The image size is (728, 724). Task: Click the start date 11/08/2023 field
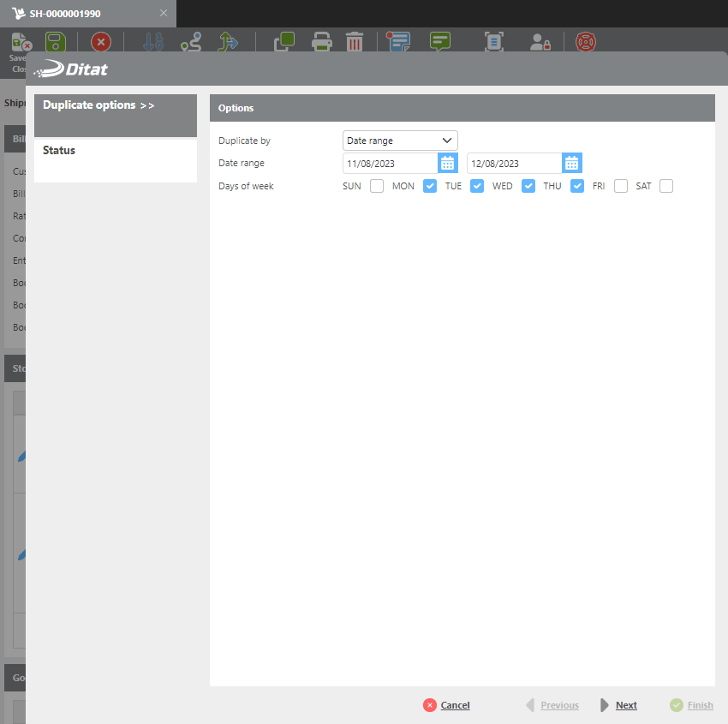coord(390,163)
